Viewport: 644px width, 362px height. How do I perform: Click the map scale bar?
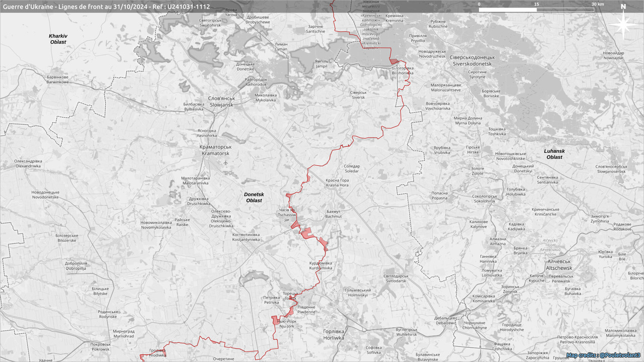536,10
